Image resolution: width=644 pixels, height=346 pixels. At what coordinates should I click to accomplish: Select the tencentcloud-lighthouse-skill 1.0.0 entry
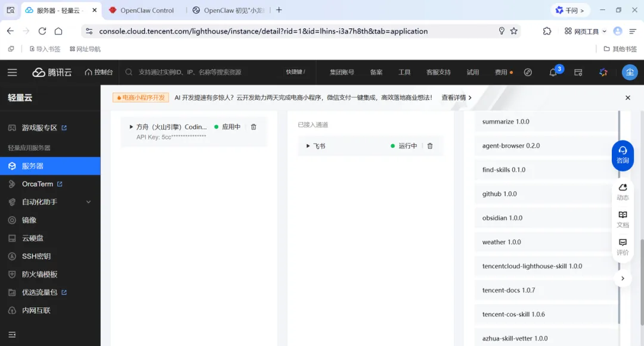coord(546,266)
